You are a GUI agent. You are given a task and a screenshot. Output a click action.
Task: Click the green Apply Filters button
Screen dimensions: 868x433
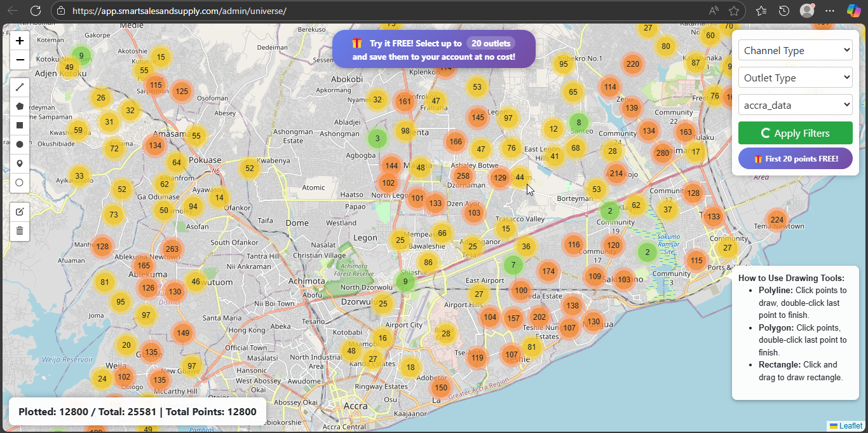795,133
